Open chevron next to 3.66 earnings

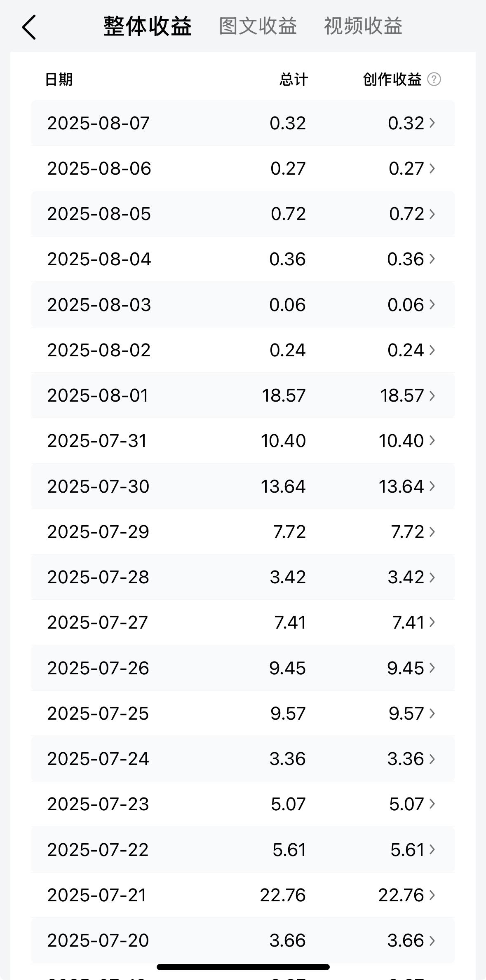tap(432, 940)
